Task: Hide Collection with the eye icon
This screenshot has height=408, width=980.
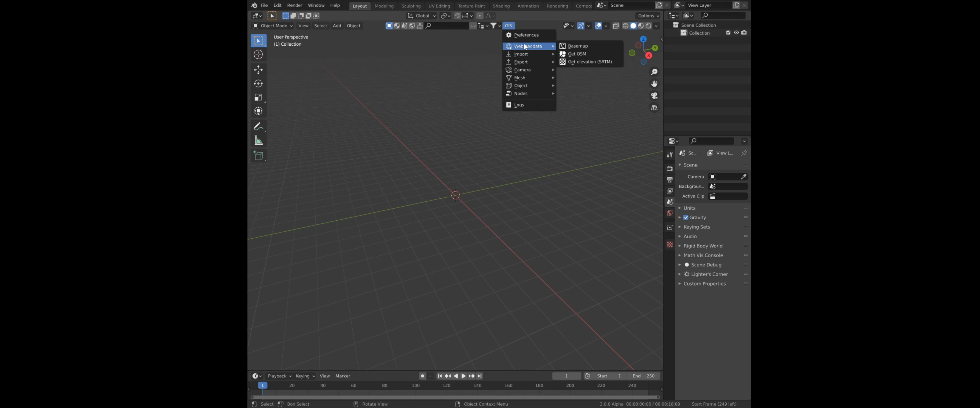Action: 736,33
